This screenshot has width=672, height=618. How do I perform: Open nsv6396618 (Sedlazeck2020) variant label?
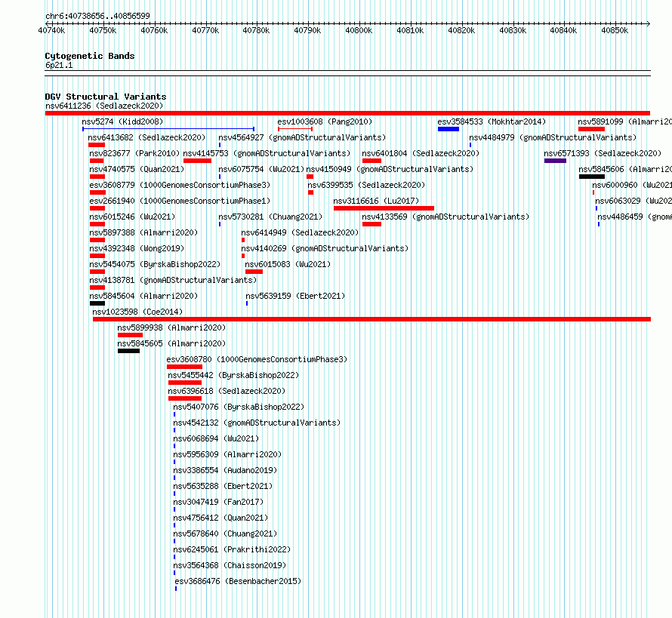click(x=227, y=391)
